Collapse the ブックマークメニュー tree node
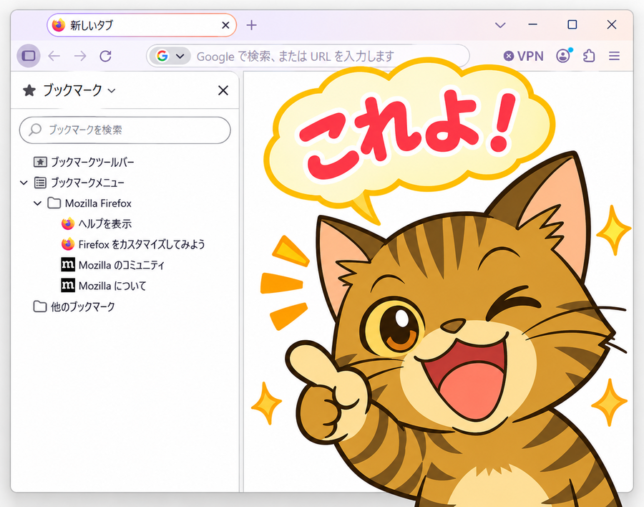The image size is (644, 507). point(24,182)
